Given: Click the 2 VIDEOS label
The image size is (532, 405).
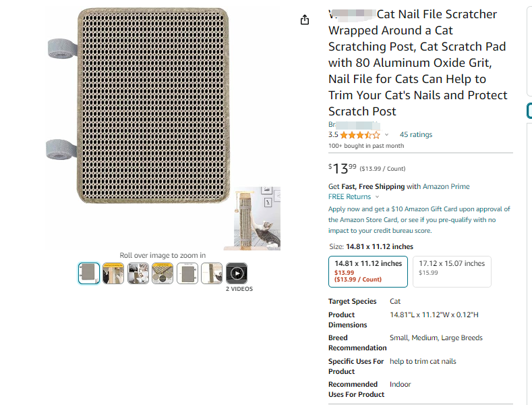Looking at the screenshot, I should [x=239, y=289].
